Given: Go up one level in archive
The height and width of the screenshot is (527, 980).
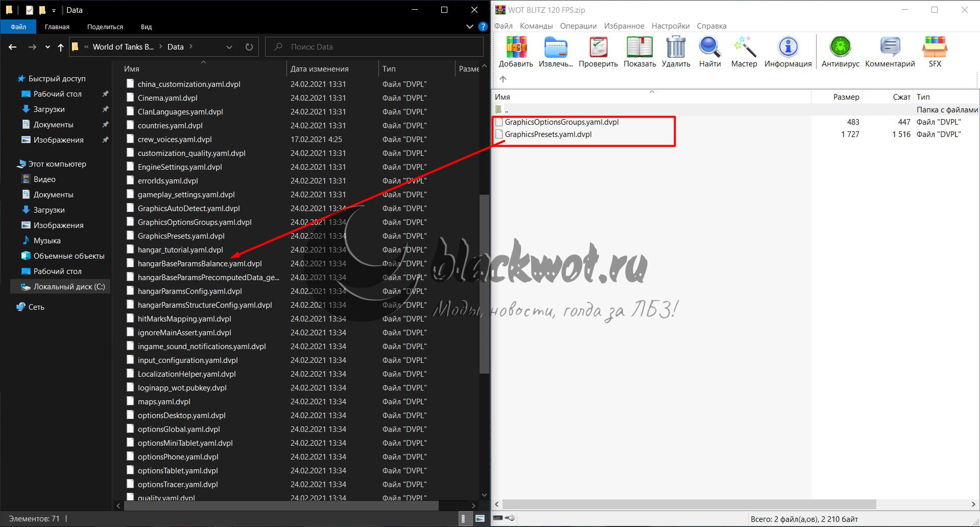Looking at the screenshot, I should (503, 79).
